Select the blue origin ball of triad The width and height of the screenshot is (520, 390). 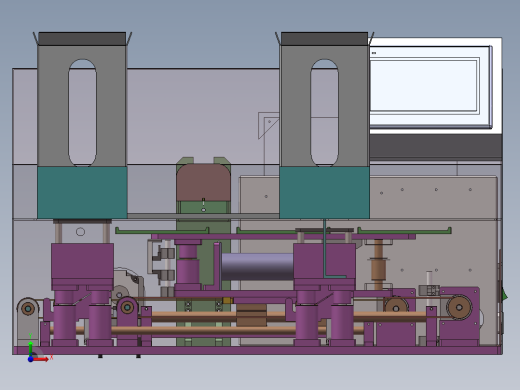click(30, 359)
